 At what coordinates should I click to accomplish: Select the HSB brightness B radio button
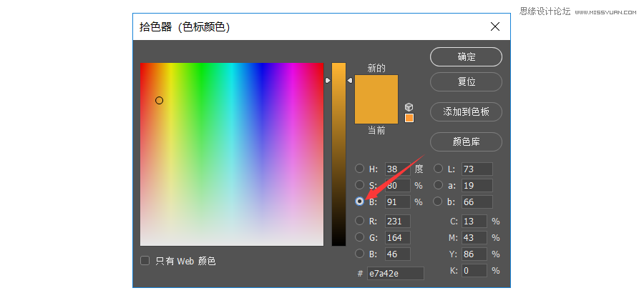(x=360, y=202)
